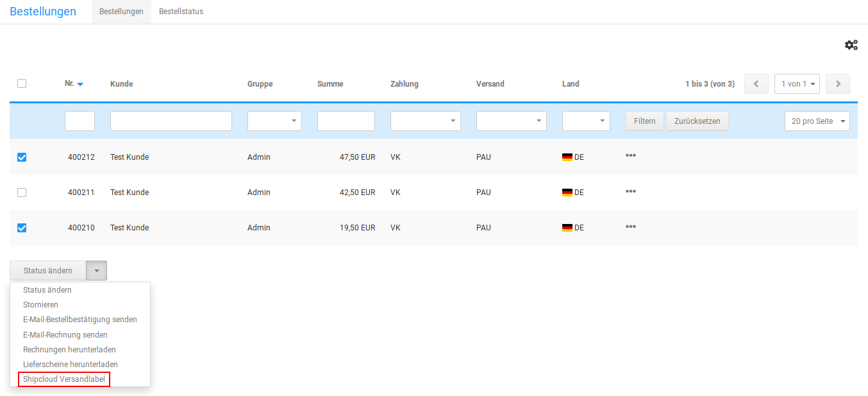Screen dimensions: 868x396
Task: Uncheck the order 400212 checkbox
Action: tap(22, 157)
